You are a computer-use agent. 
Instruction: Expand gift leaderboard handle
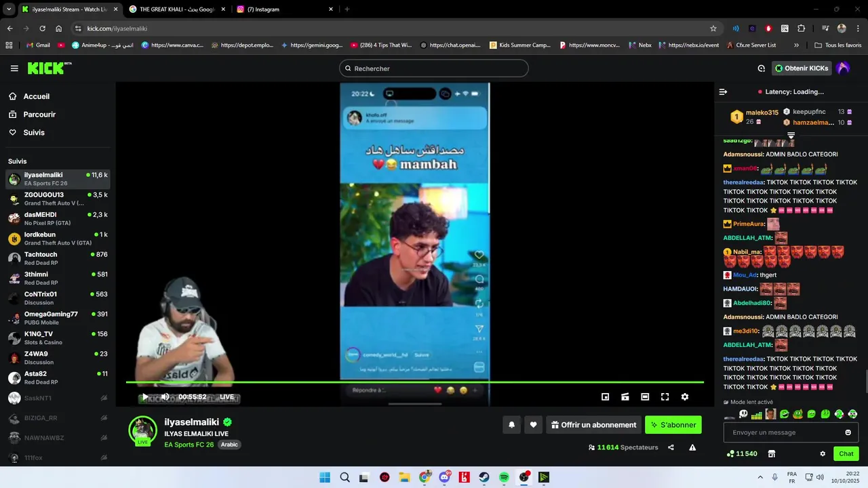tap(791, 136)
